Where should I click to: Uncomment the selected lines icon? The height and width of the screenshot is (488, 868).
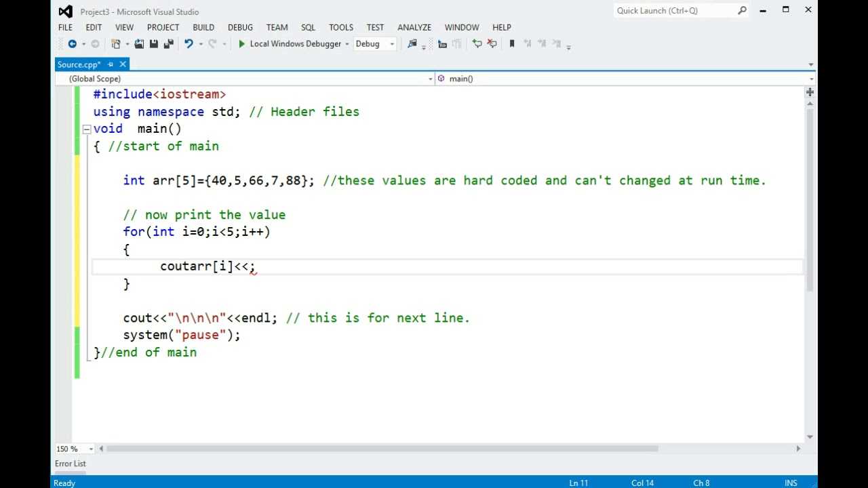pos(492,44)
